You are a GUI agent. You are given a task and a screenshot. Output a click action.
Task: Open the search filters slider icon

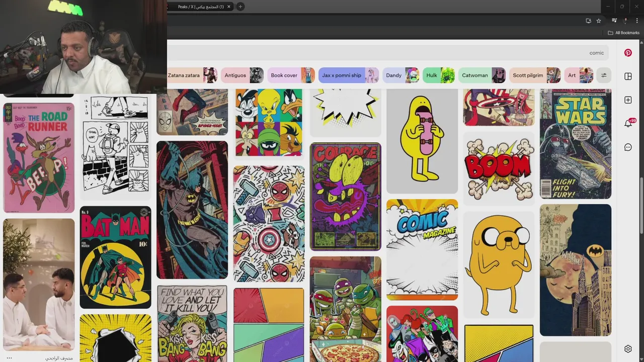tap(604, 75)
